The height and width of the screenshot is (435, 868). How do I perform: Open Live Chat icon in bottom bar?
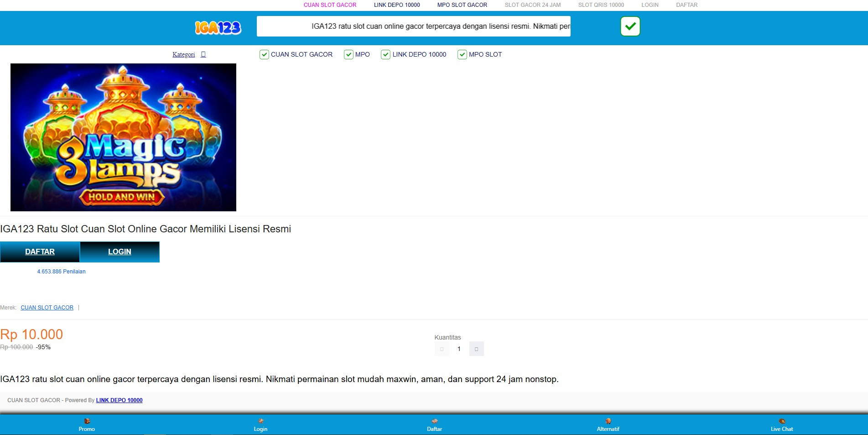[x=782, y=421]
